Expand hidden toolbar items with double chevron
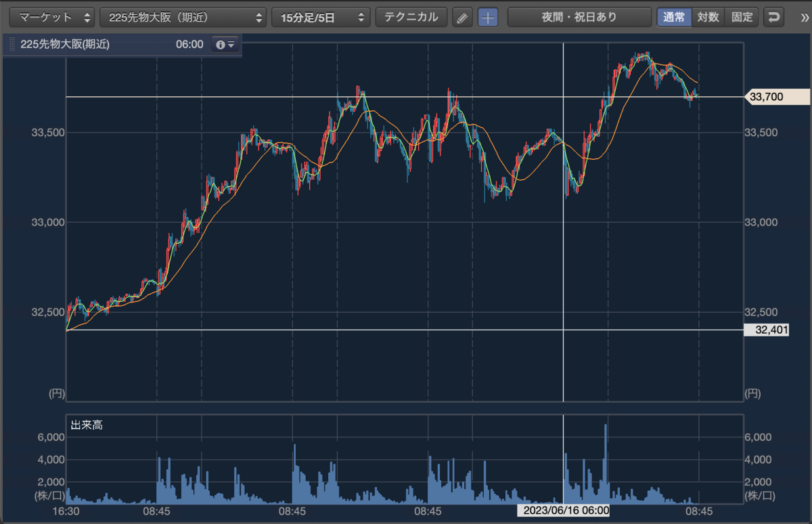The width and height of the screenshot is (812, 524). point(804,17)
